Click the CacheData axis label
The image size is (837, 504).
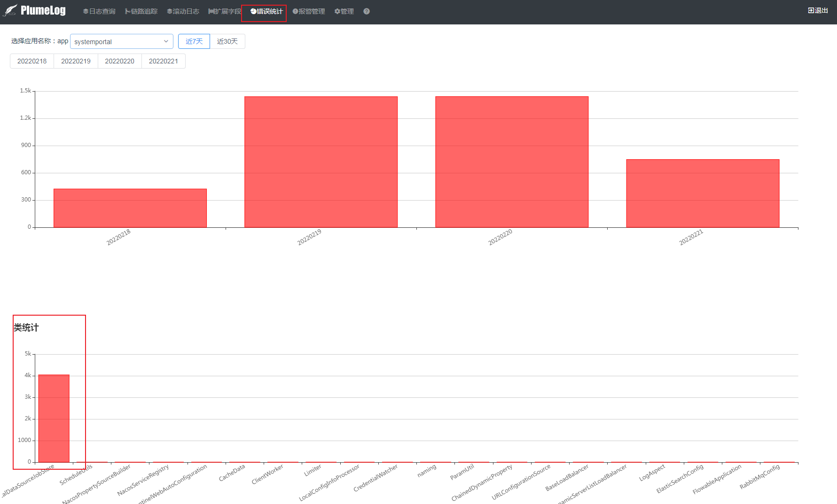(x=232, y=473)
